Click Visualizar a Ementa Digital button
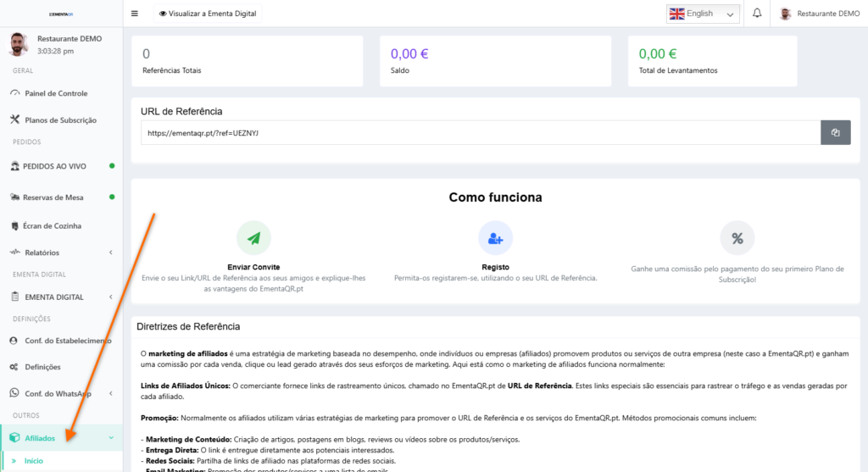This screenshot has height=472, width=868. coord(208,14)
